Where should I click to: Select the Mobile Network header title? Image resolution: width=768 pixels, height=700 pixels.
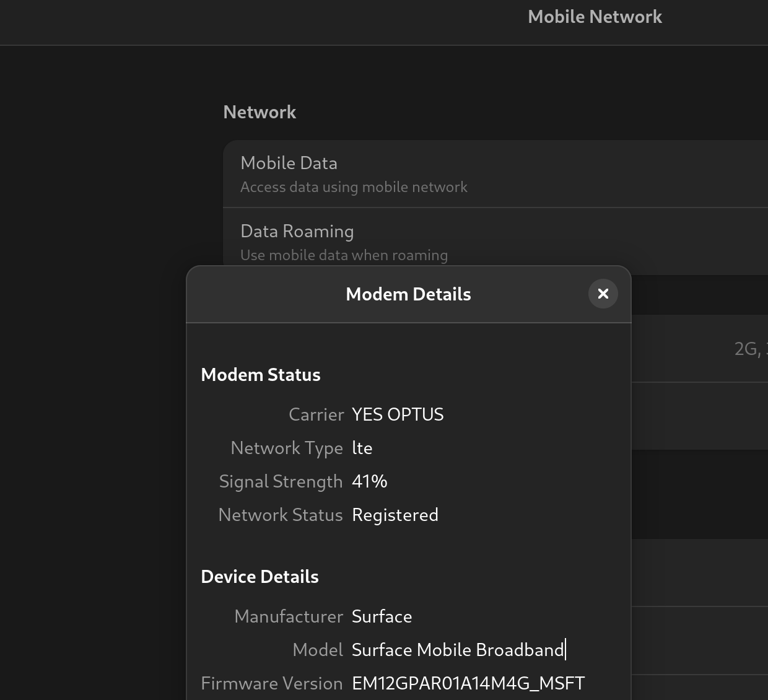pos(595,17)
